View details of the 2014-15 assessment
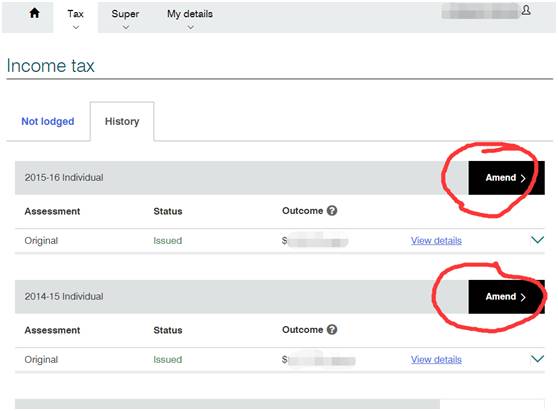Image resolution: width=558 pixels, height=411 pixels. click(x=436, y=359)
